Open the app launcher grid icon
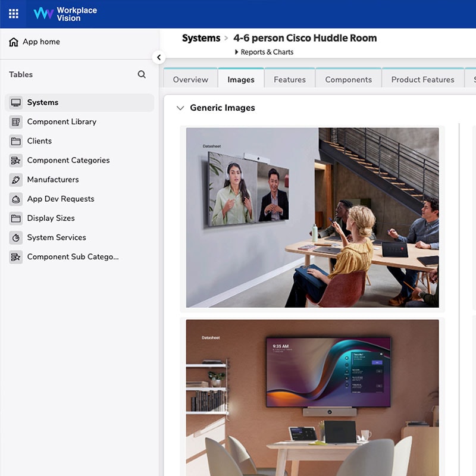Image resolution: width=476 pixels, height=476 pixels. pyautogui.click(x=13, y=14)
